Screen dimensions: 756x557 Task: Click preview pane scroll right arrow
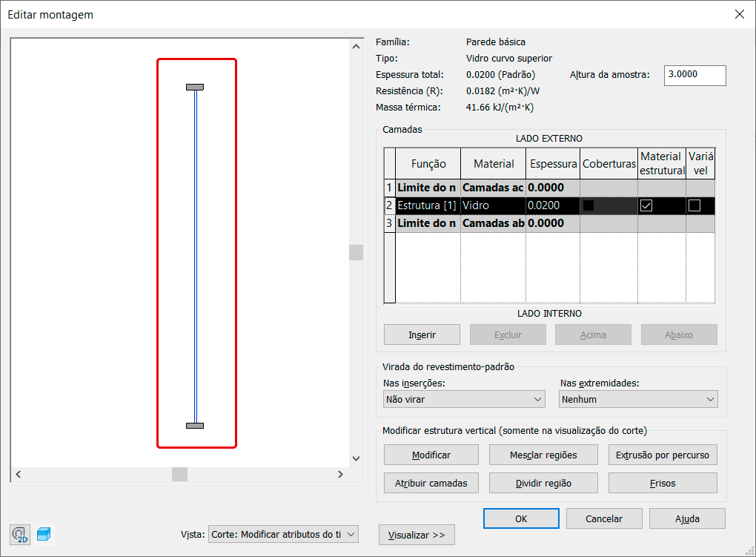340,474
